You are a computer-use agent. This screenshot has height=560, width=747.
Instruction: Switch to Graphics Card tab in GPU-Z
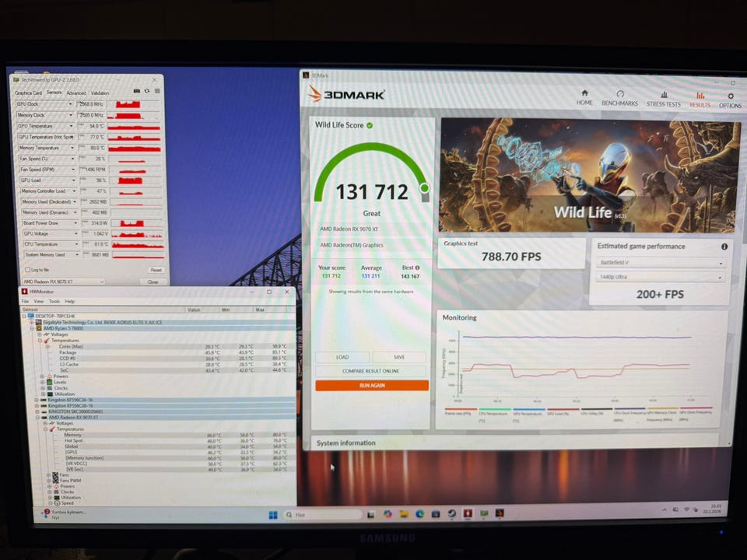28,93
